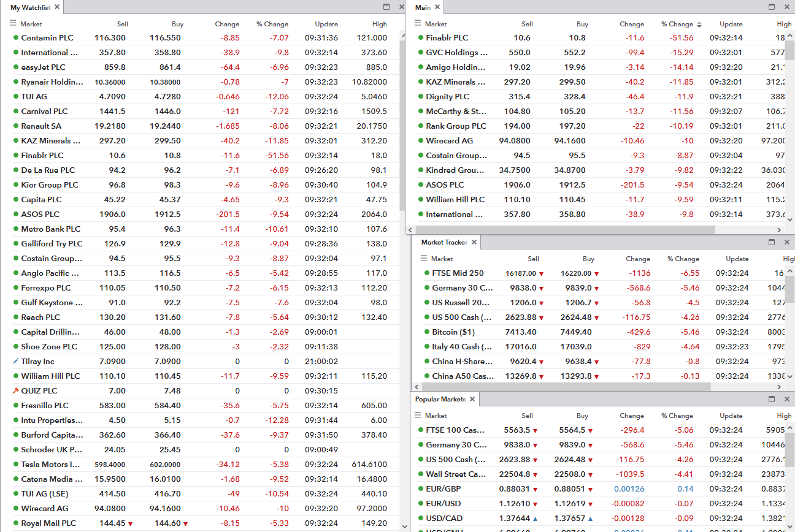Click the sort arrows beside % Change in Main
This screenshot has height=532, width=795.
(x=699, y=25)
